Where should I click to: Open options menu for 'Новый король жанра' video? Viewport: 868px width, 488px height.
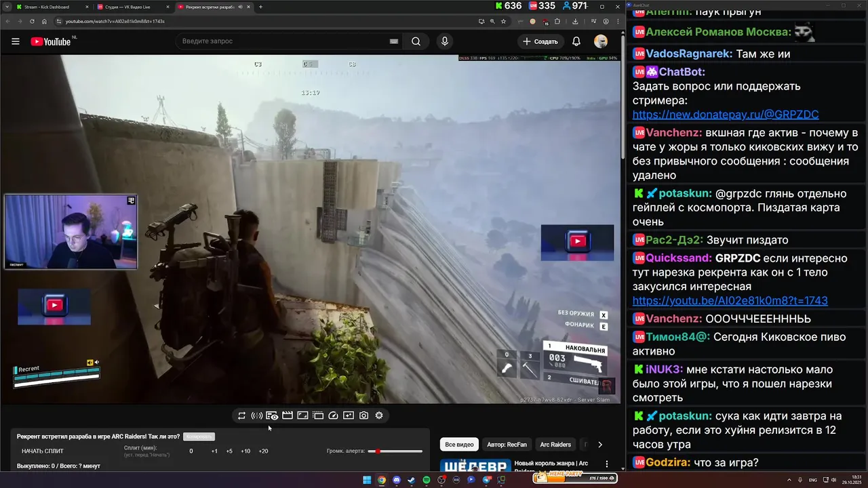pyautogui.click(x=606, y=465)
